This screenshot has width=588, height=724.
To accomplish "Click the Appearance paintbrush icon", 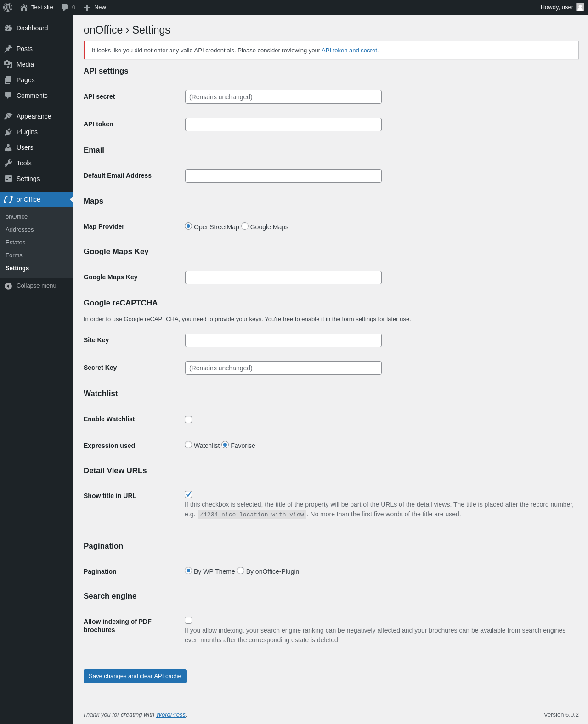I will pos(8,116).
